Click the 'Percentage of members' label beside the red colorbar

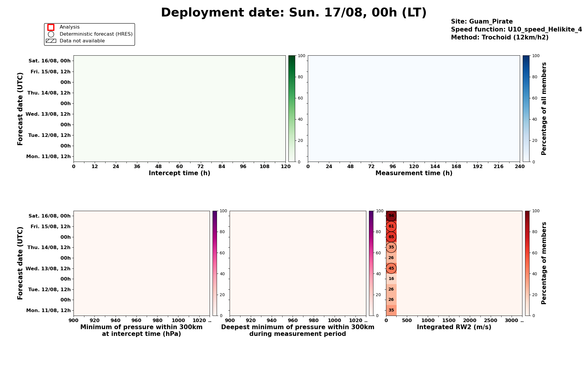(544, 263)
